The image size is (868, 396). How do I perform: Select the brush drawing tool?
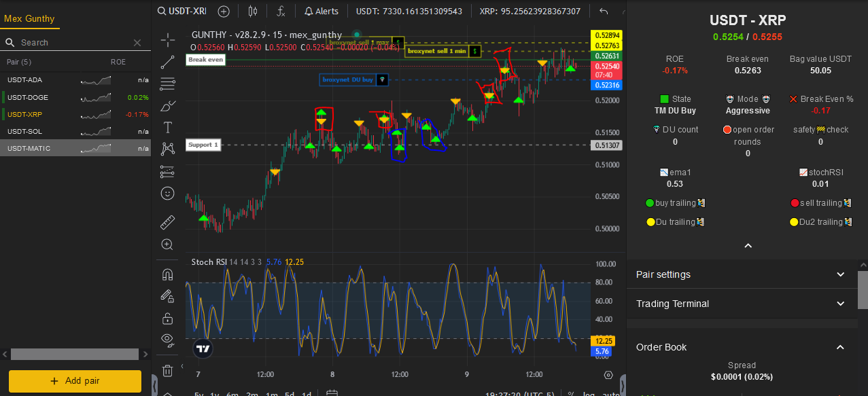coord(167,106)
